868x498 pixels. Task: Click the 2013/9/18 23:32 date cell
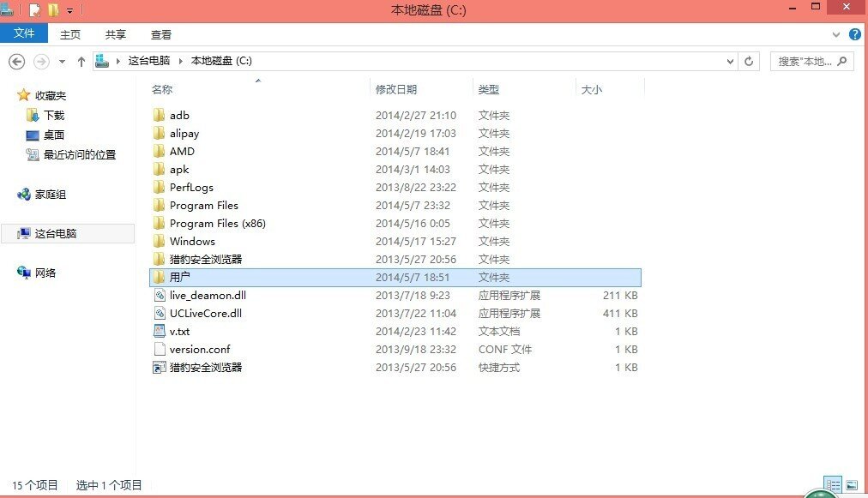coord(416,349)
